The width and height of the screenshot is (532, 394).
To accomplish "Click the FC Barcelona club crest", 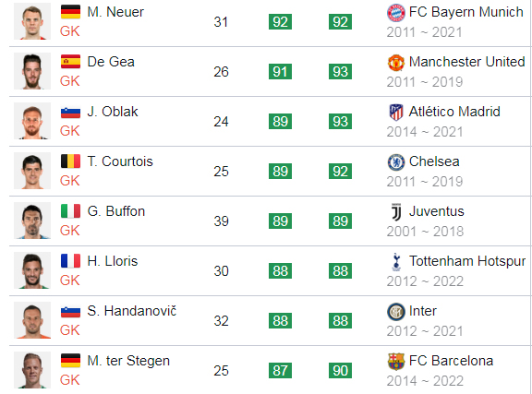I will (x=396, y=362).
